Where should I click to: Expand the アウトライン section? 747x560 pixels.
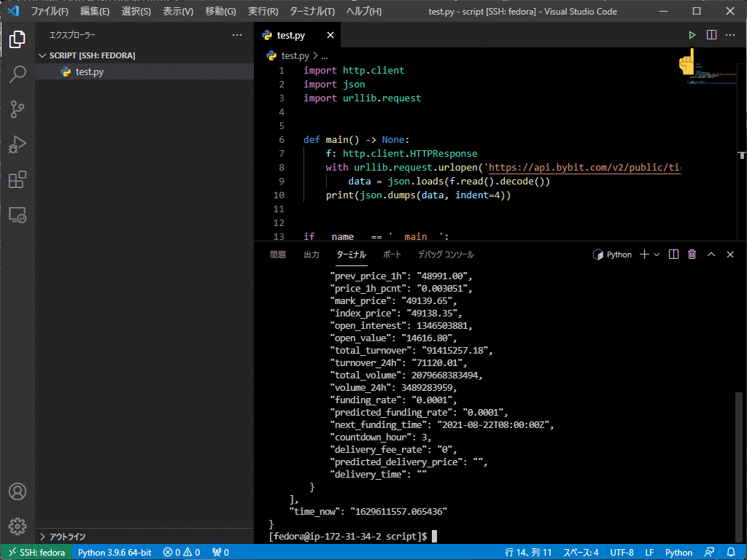click(144, 537)
